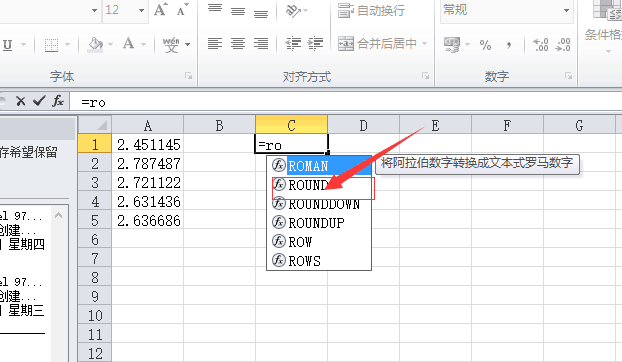Viewport: 622px width, 362px height.
Task: Click cell with value 2.451145
Action: click(148, 144)
